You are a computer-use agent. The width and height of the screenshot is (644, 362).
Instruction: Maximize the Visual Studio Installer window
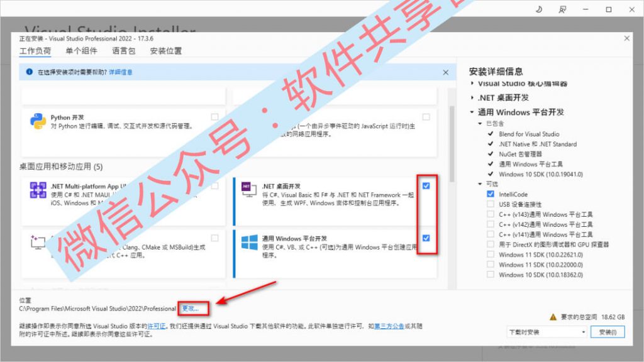[609, 9]
